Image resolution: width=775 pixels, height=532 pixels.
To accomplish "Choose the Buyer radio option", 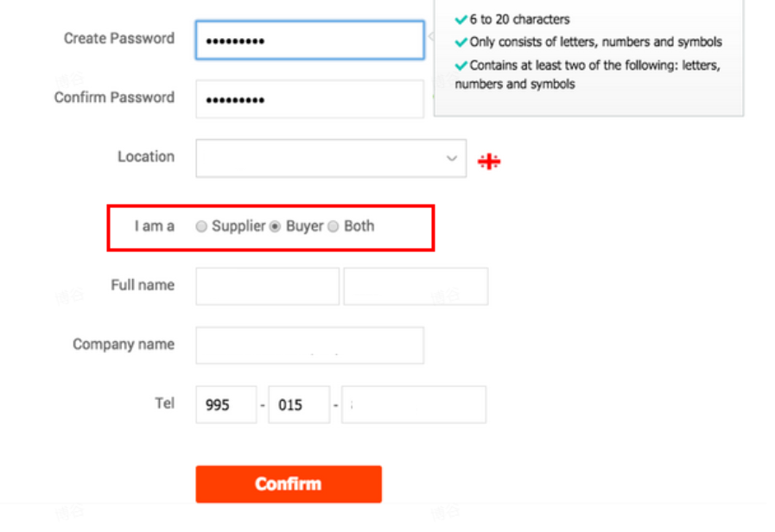I will 276,226.
